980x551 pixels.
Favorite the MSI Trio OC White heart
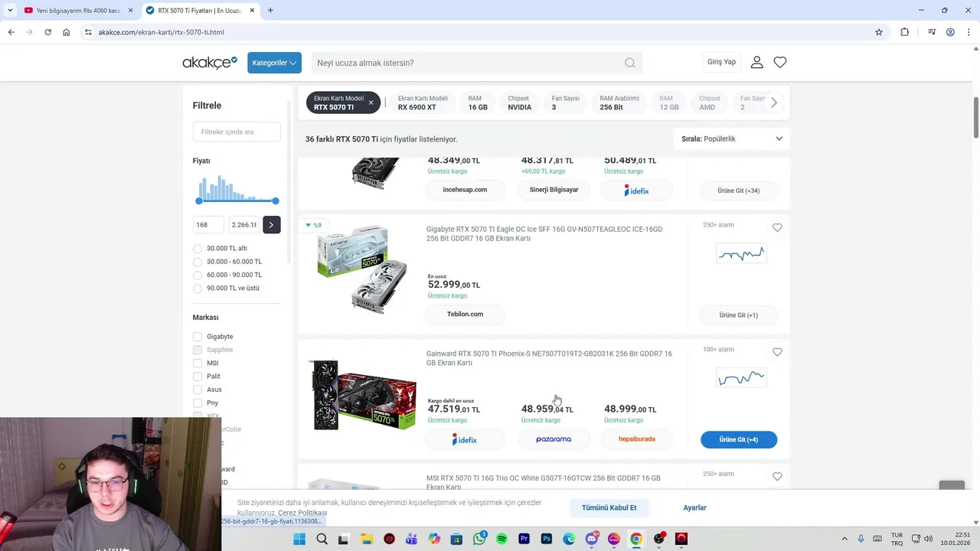[x=777, y=476]
